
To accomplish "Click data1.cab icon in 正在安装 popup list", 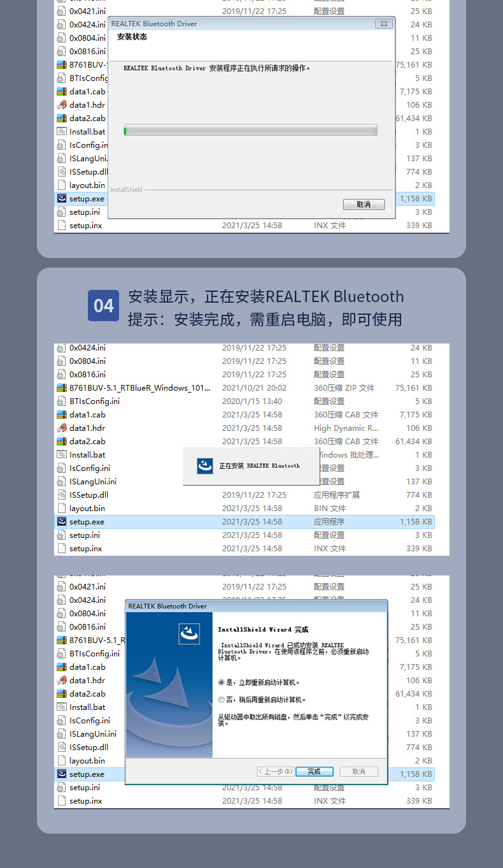I will pyautogui.click(x=62, y=414).
